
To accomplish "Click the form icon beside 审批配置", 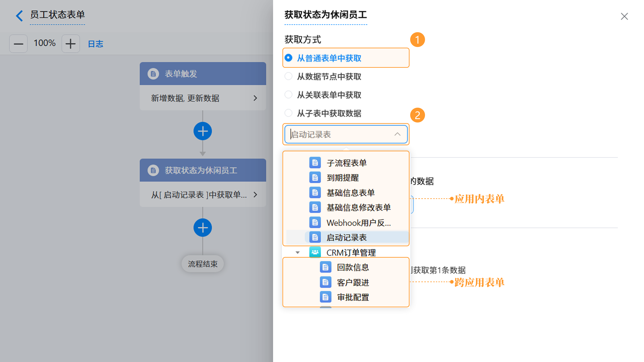I will (326, 297).
